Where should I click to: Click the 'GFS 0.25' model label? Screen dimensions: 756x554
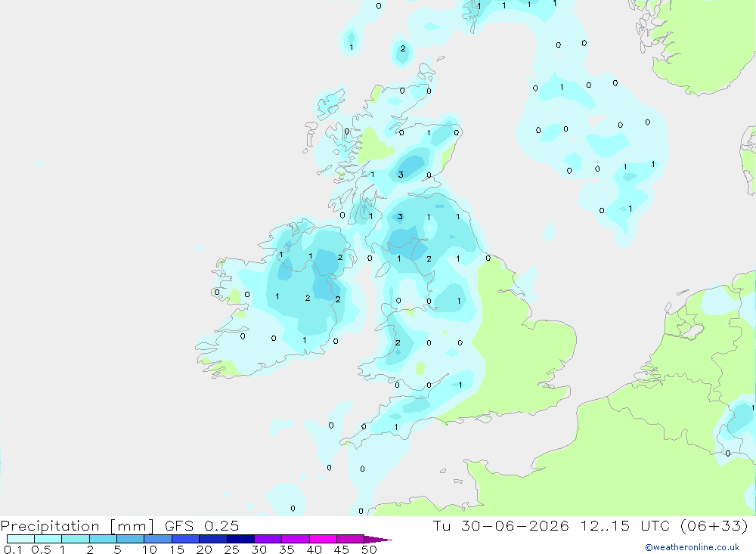[x=202, y=525]
